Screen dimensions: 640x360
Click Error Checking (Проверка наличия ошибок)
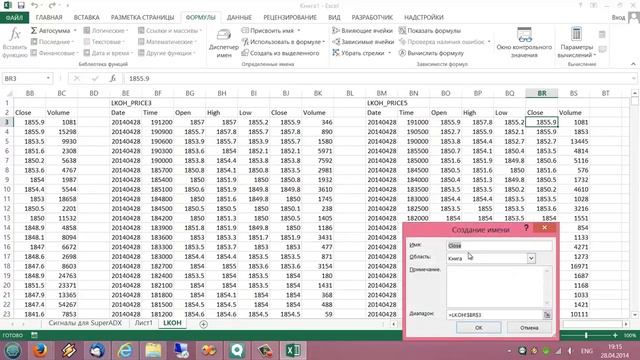pyautogui.click(x=444, y=42)
